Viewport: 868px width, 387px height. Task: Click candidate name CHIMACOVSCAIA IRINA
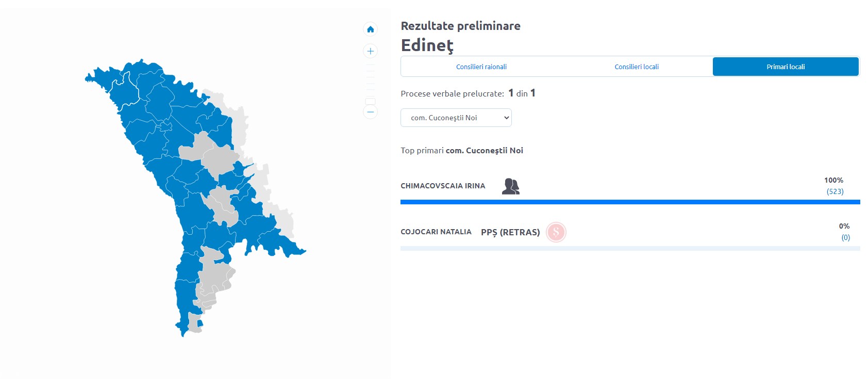tap(443, 186)
